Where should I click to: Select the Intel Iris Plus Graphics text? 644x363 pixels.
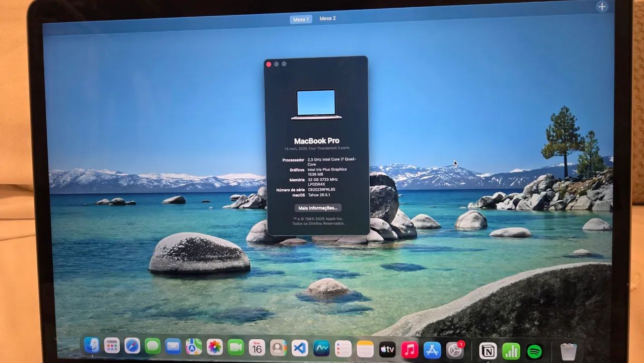[327, 170]
